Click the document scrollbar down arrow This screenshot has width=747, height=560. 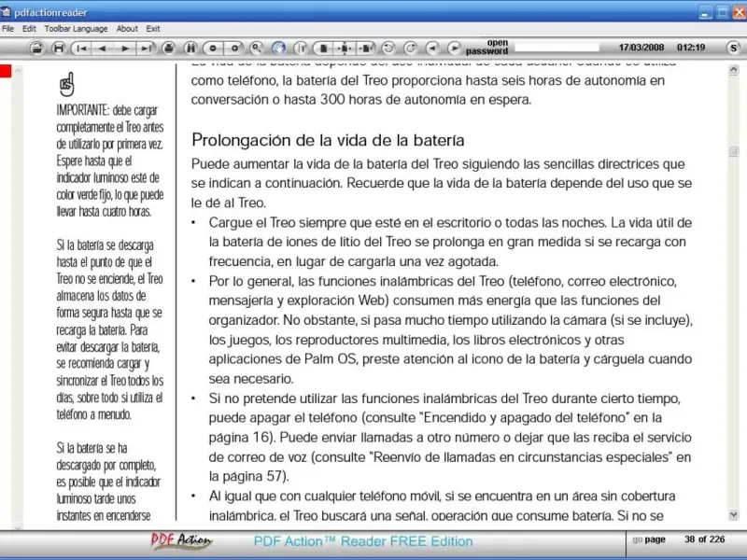click(x=734, y=515)
